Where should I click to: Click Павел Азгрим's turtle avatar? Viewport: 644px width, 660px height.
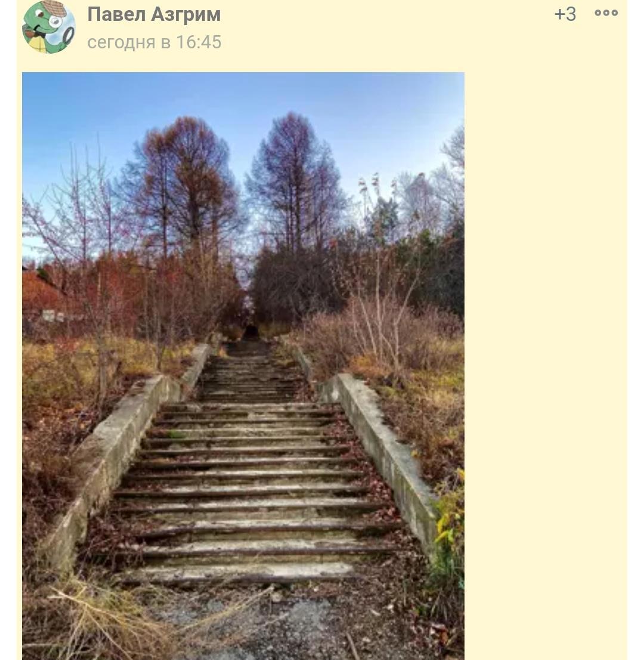tap(48, 27)
